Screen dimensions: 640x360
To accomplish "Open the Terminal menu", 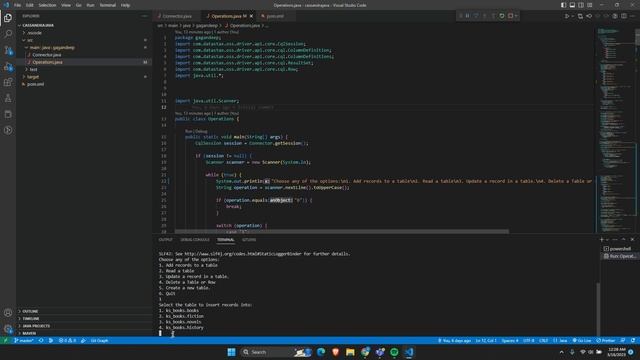I will [x=108, y=5].
